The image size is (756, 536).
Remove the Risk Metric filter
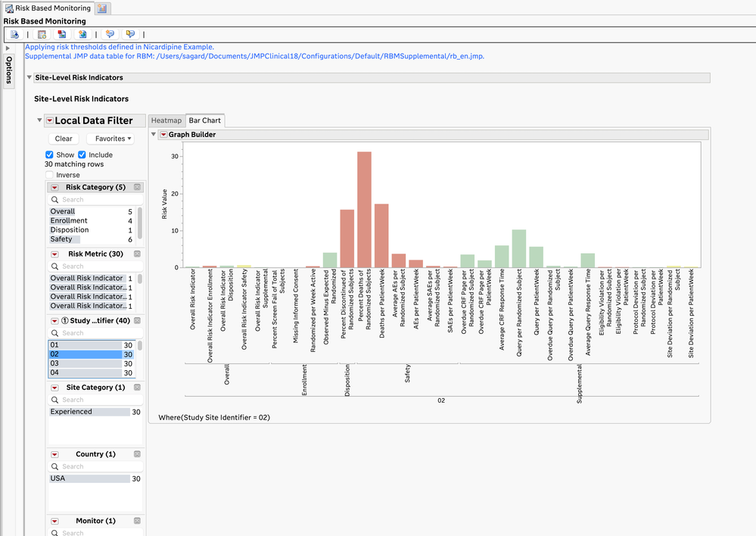click(x=138, y=254)
